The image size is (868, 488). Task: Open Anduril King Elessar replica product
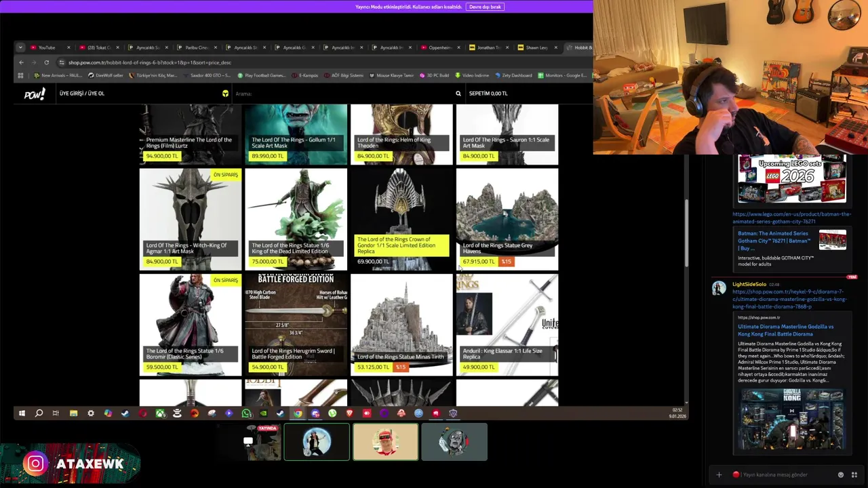(x=507, y=325)
